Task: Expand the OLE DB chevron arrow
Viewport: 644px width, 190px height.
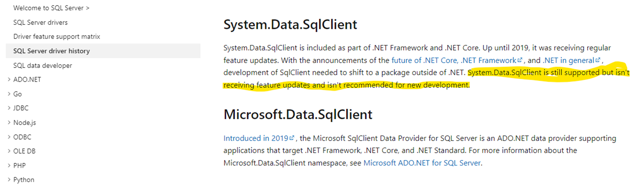Action: [9, 151]
